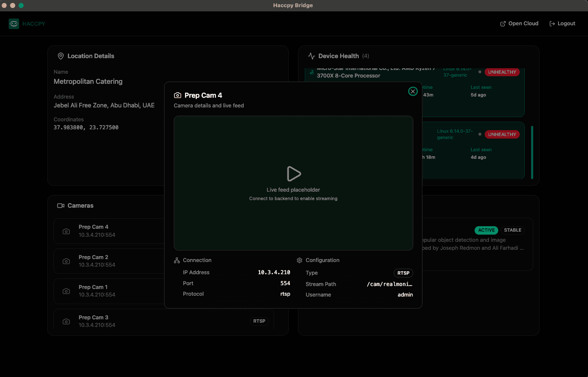Click the camera icon in dialog title
The image size is (588, 377).
pyautogui.click(x=178, y=96)
